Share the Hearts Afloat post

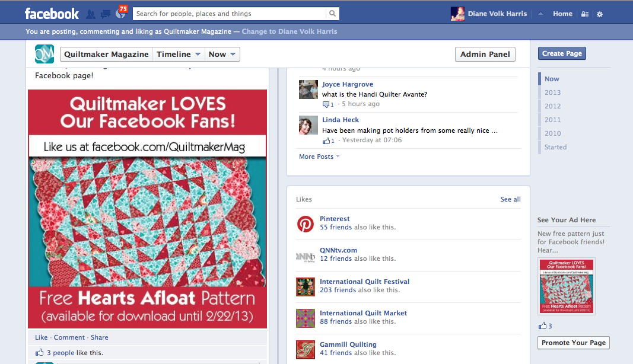pyautogui.click(x=99, y=337)
